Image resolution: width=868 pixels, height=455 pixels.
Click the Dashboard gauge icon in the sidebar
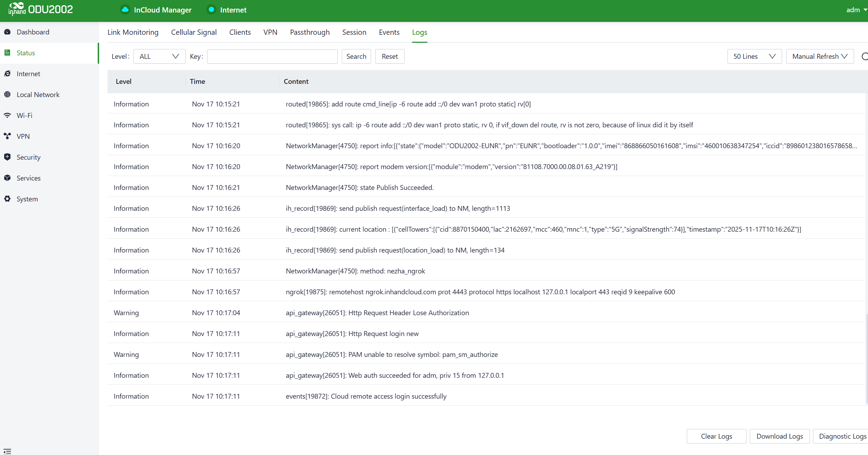[x=7, y=32]
